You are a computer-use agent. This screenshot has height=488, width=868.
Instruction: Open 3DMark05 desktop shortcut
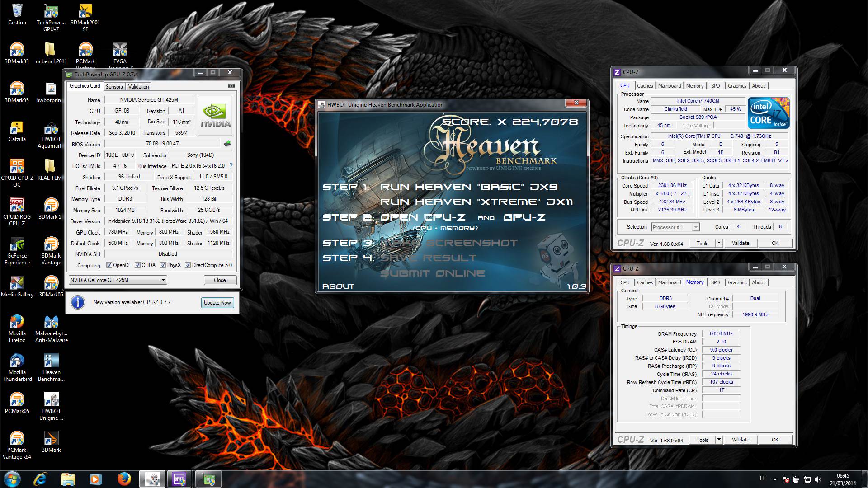pos(17,92)
